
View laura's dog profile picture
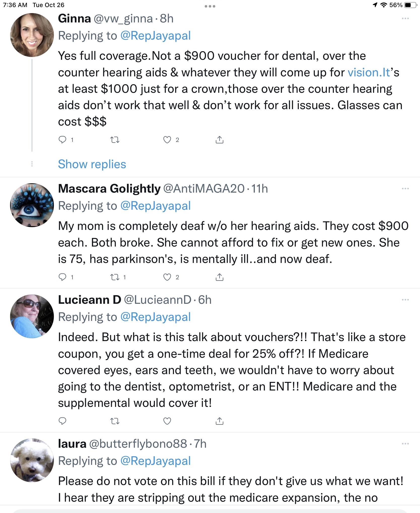click(x=32, y=460)
